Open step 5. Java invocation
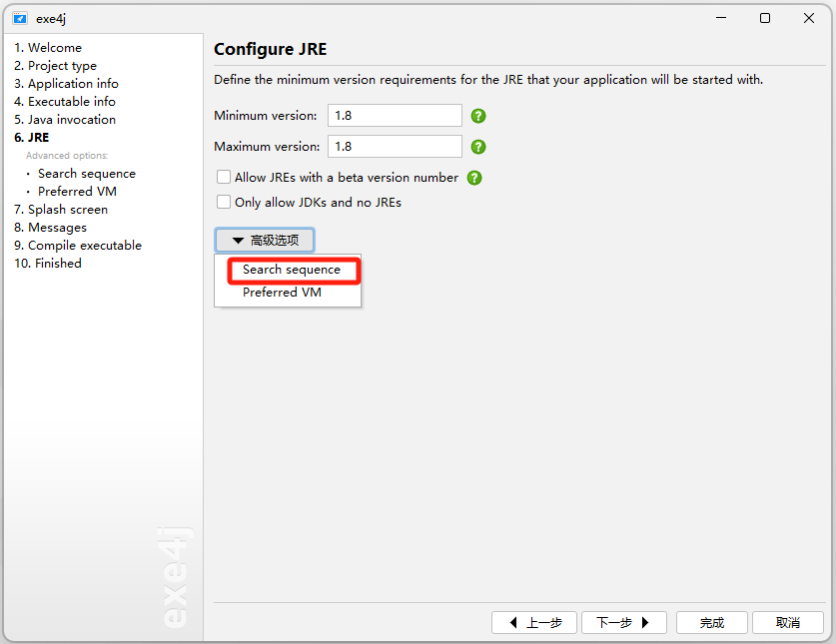Screen dimensions: 836x644 pos(65,120)
